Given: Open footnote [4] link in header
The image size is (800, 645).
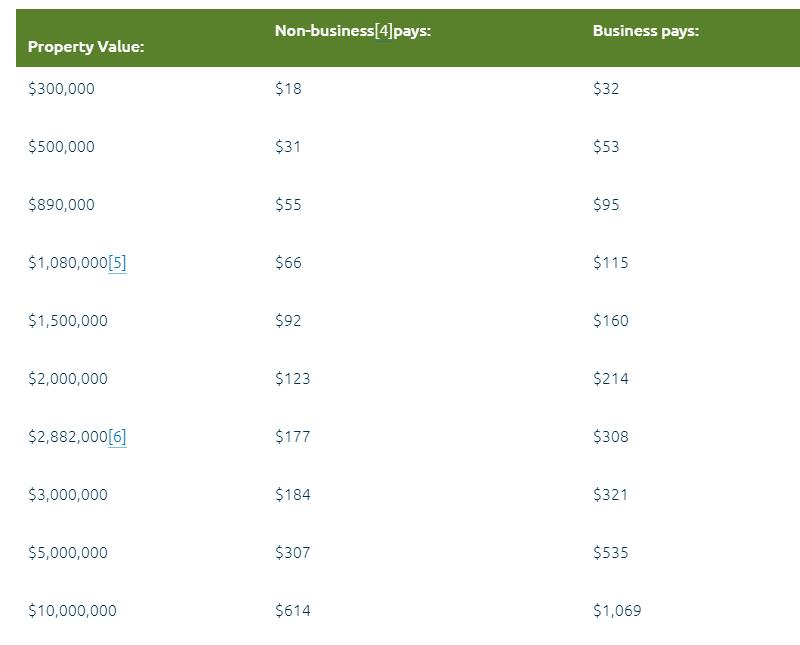Looking at the screenshot, I should tap(383, 31).
